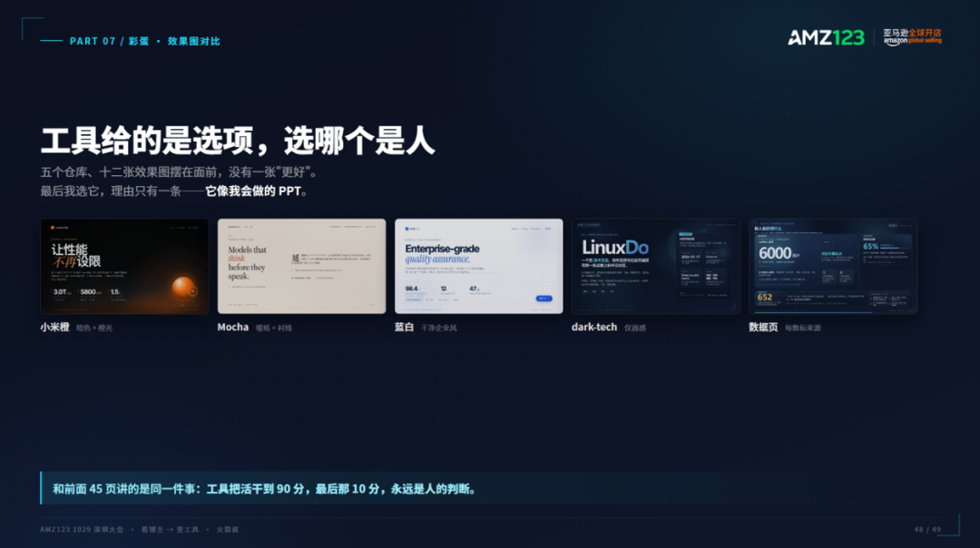Select the PART 07 / 彩蛋 header text
This screenshot has height=548, width=980.
coord(145,41)
